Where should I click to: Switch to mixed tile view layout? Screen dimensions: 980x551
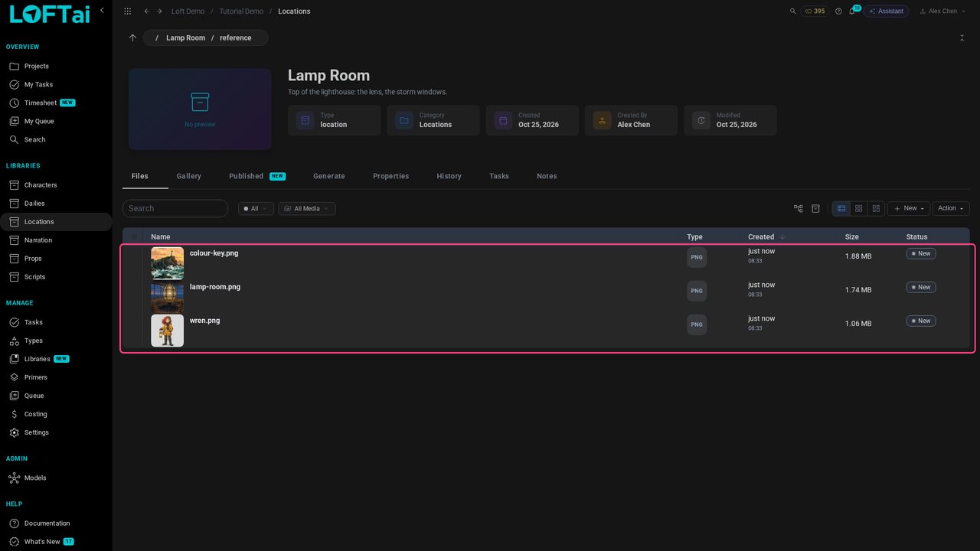point(876,208)
